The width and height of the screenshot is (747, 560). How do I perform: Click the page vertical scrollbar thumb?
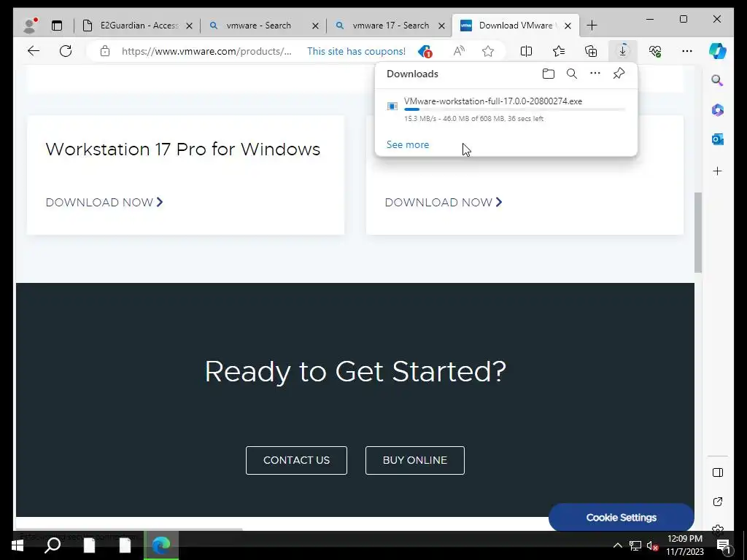point(698,233)
